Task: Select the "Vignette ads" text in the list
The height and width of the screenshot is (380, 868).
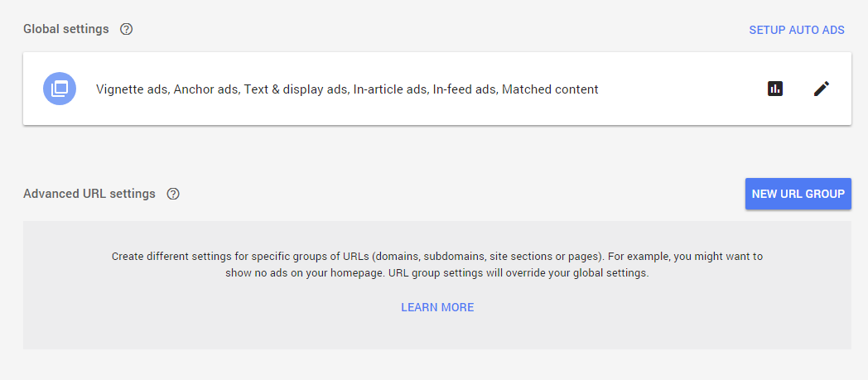Action: [x=132, y=89]
